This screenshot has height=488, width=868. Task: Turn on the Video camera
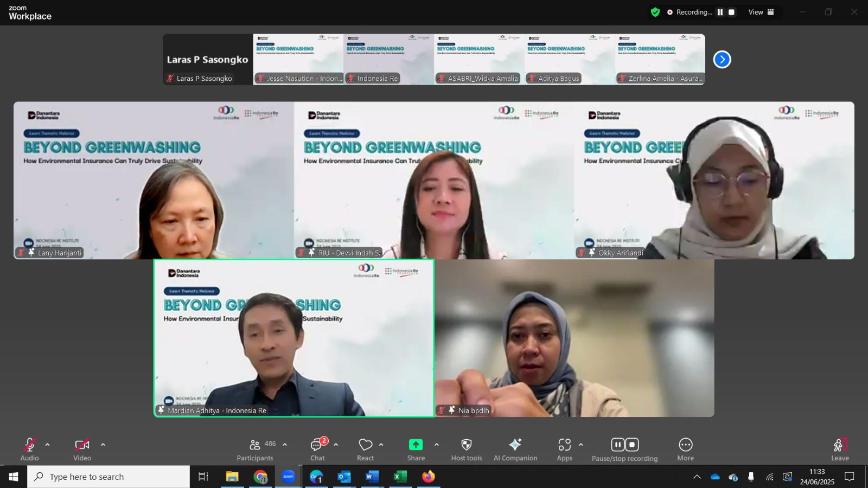[82, 450]
